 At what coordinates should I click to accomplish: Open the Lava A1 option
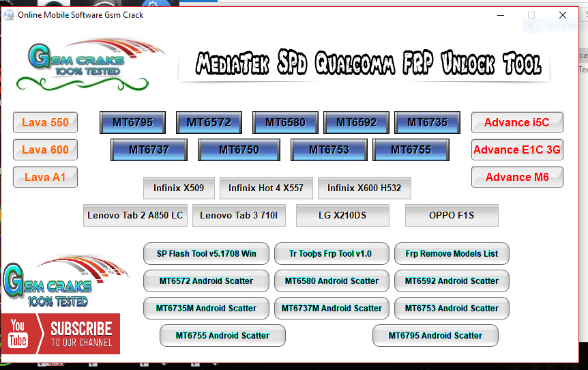coord(46,177)
